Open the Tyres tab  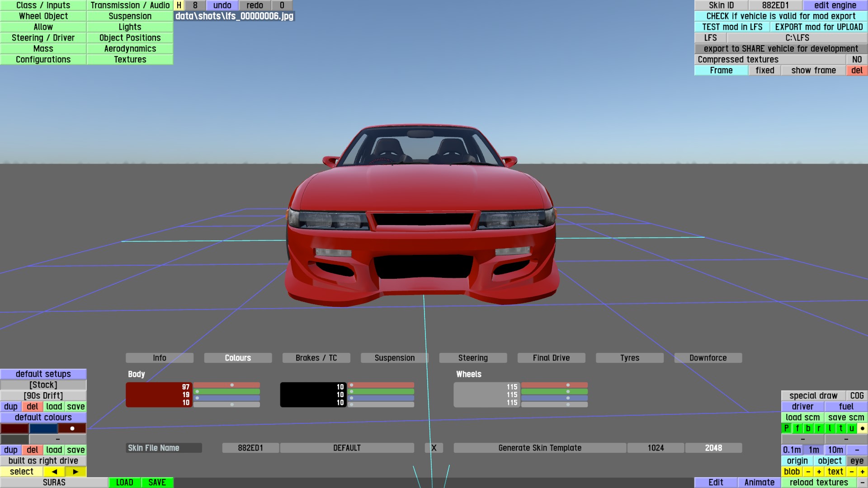point(629,358)
